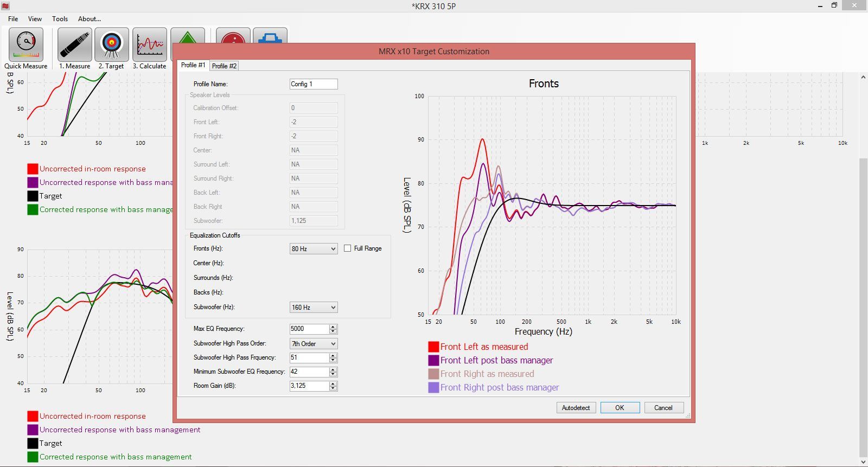Click purple Front Left post bass manager swatch
Viewport: 868px width, 467px height.
433,360
